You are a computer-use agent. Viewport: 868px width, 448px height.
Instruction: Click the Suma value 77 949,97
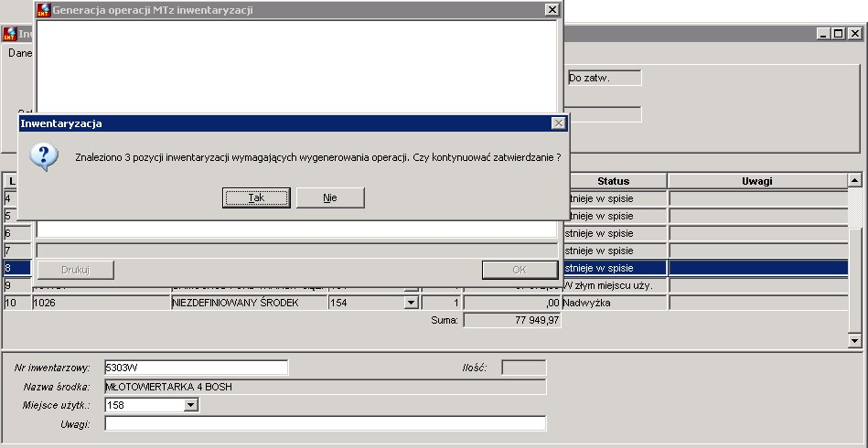[x=512, y=320]
